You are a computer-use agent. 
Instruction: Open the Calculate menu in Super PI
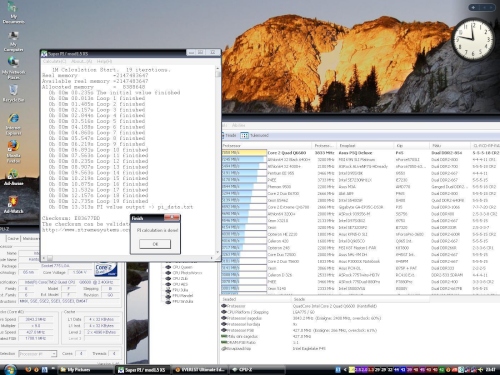tap(55, 62)
